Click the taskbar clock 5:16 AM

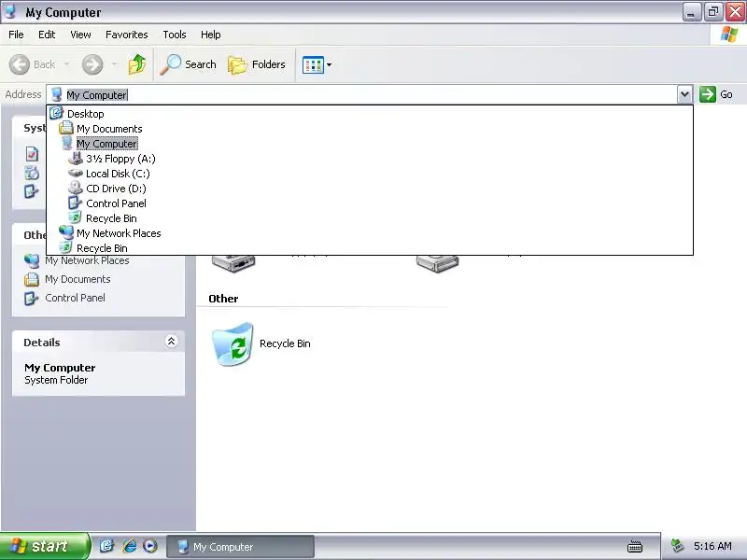(712, 546)
